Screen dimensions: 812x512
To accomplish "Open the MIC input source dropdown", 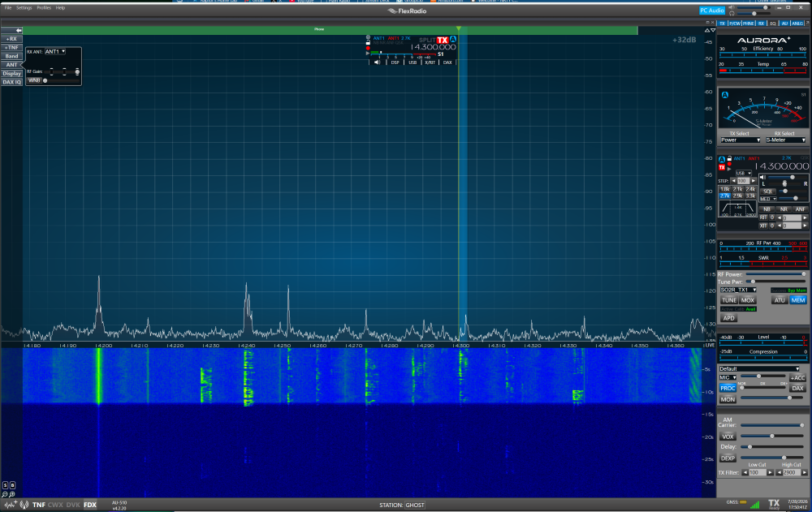I will pyautogui.click(x=728, y=377).
